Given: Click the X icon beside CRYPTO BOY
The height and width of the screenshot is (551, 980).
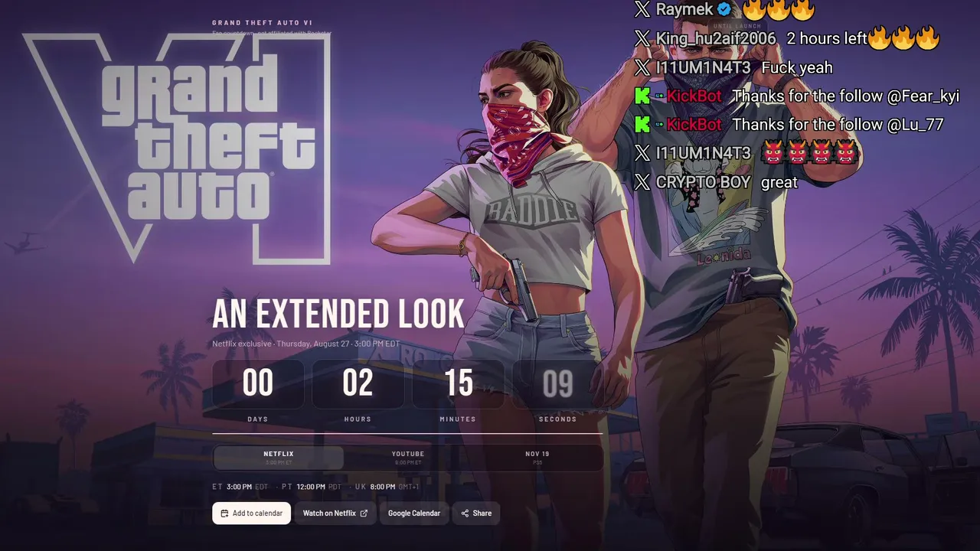Looking at the screenshot, I should (642, 182).
